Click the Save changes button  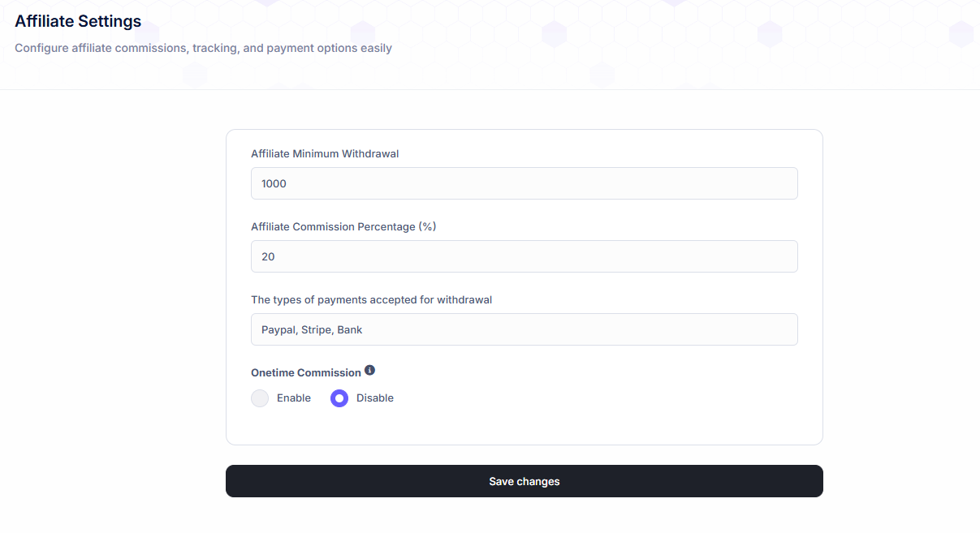click(524, 481)
